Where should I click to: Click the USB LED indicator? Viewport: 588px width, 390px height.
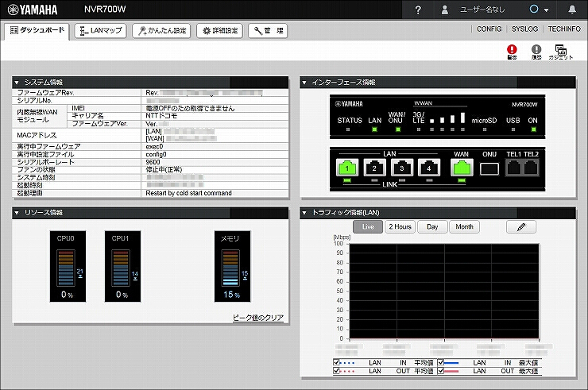click(513, 129)
